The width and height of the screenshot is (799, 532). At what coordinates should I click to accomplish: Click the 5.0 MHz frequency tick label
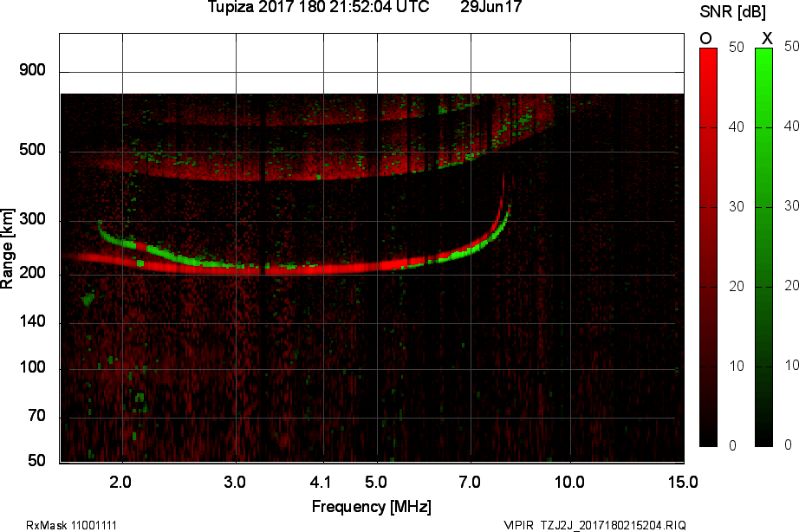[375, 482]
